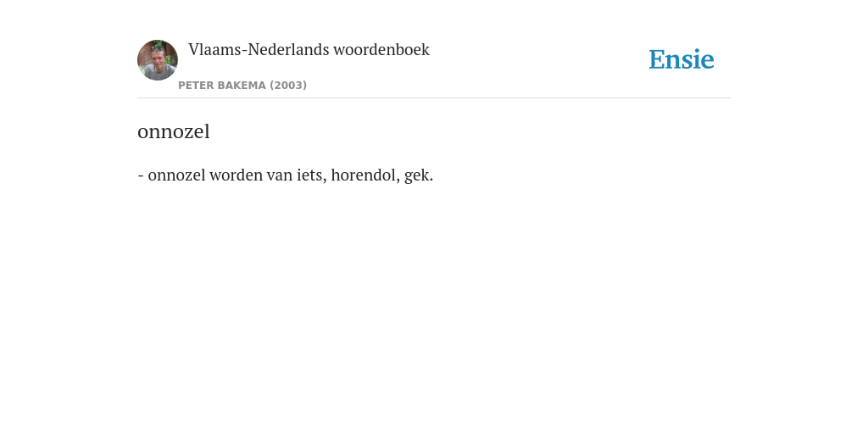The height and width of the screenshot is (434, 868).
Task: Click the capital E of the Ensie logo
Action: pos(657,59)
